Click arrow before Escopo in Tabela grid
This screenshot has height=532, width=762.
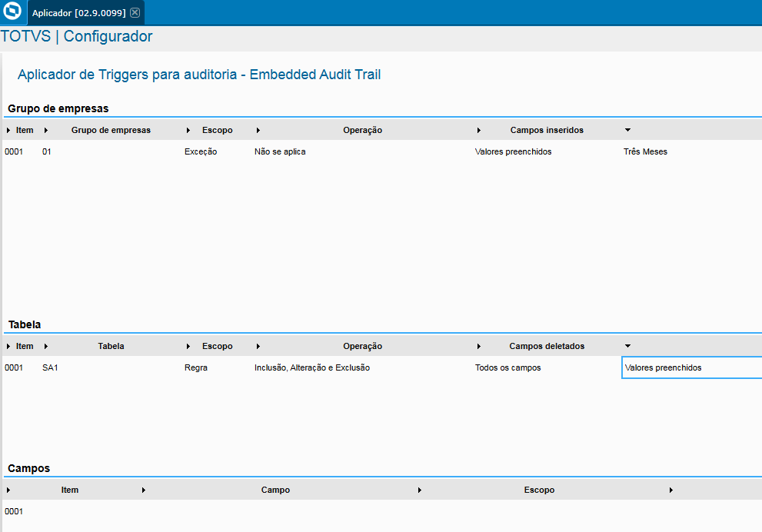click(188, 347)
